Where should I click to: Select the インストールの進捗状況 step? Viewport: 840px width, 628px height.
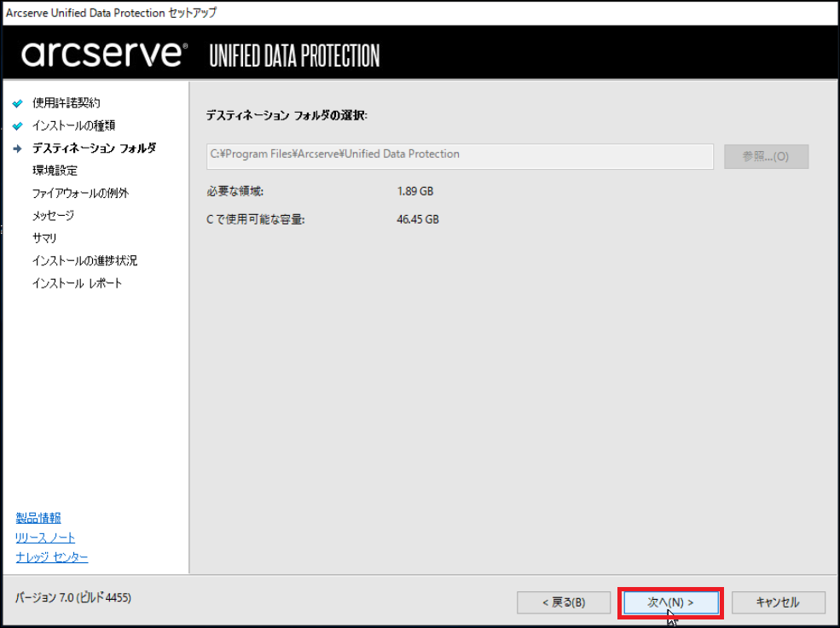pyautogui.click(x=84, y=260)
